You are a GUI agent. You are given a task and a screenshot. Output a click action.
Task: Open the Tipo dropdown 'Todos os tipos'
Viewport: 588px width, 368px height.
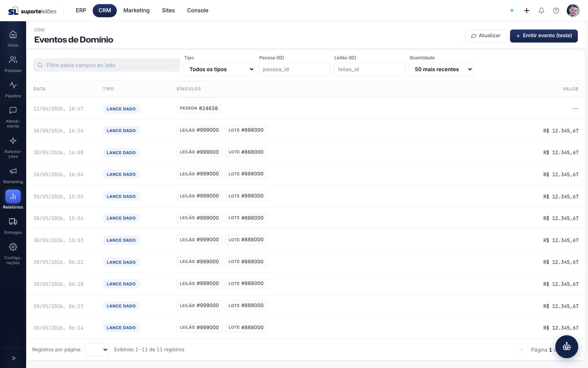point(219,69)
